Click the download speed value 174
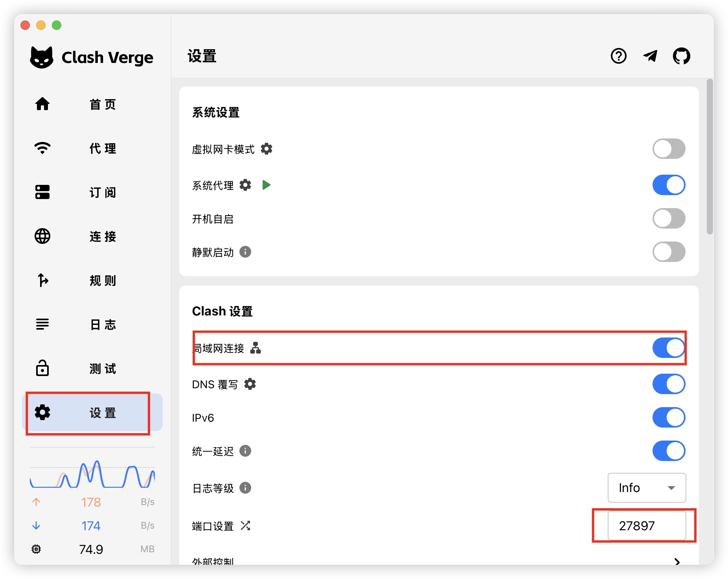The width and height of the screenshot is (728, 579). pos(91,526)
